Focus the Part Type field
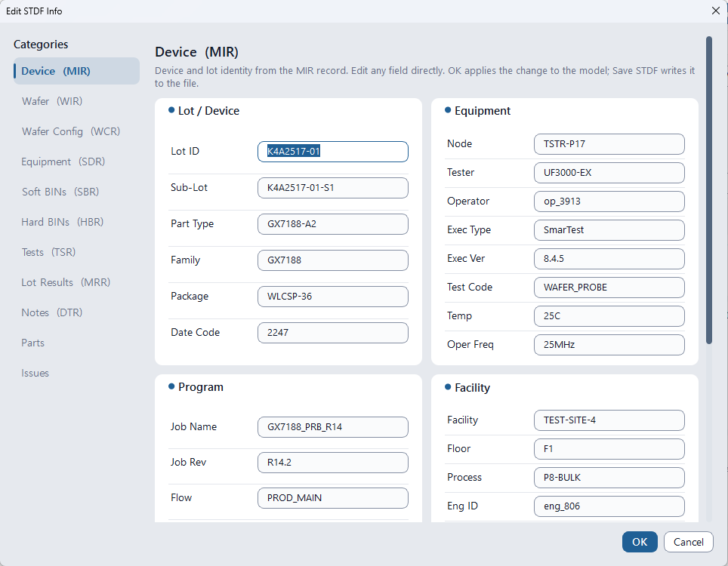728x566 pixels. pyautogui.click(x=333, y=224)
